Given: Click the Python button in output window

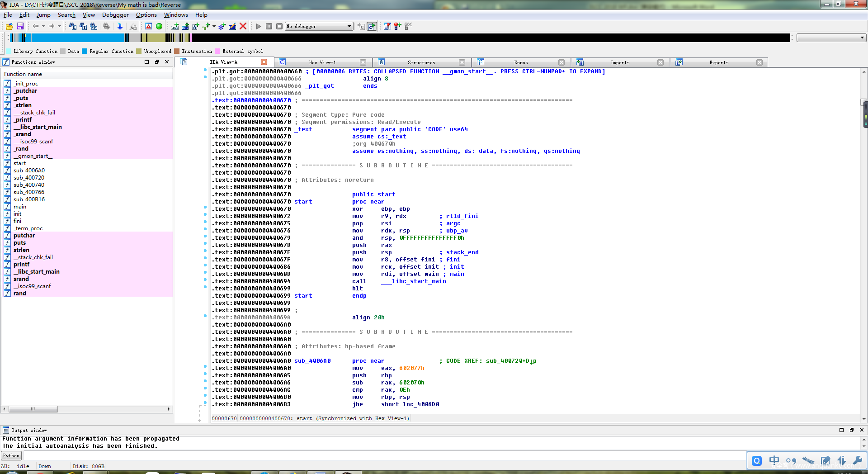Looking at the screenshot, I should click(x=11, y=455).
